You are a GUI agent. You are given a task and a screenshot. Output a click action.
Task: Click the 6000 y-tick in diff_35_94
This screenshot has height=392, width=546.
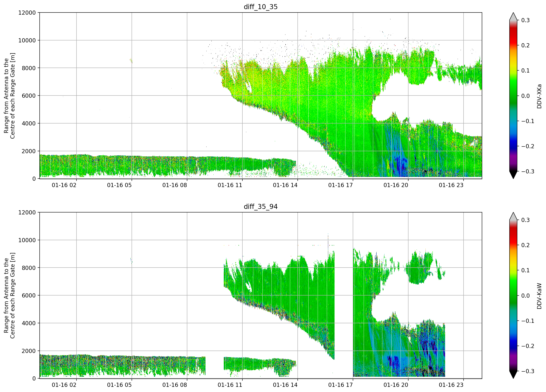pyautogui.click(x=29, y=295)
